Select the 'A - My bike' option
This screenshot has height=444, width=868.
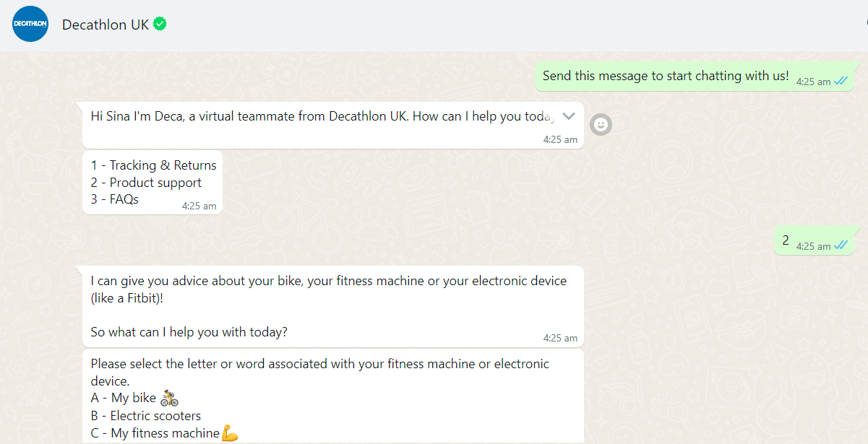pos(123,397)
